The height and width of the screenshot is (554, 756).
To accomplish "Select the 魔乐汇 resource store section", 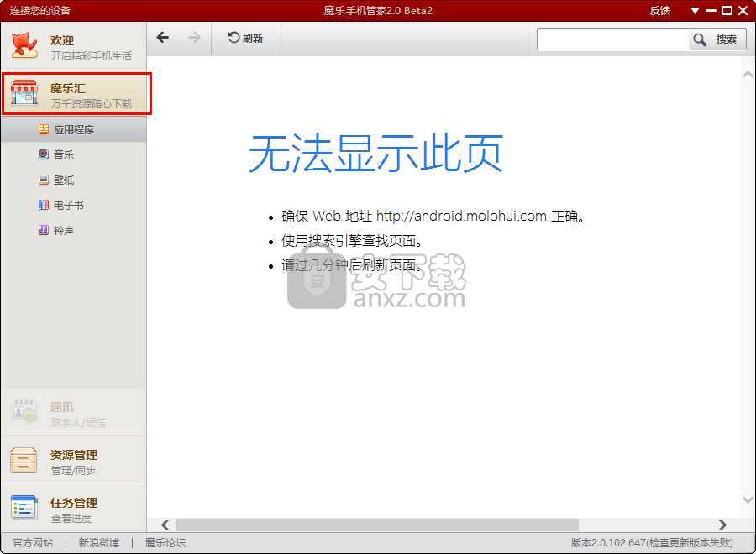I will click(74, 93).
